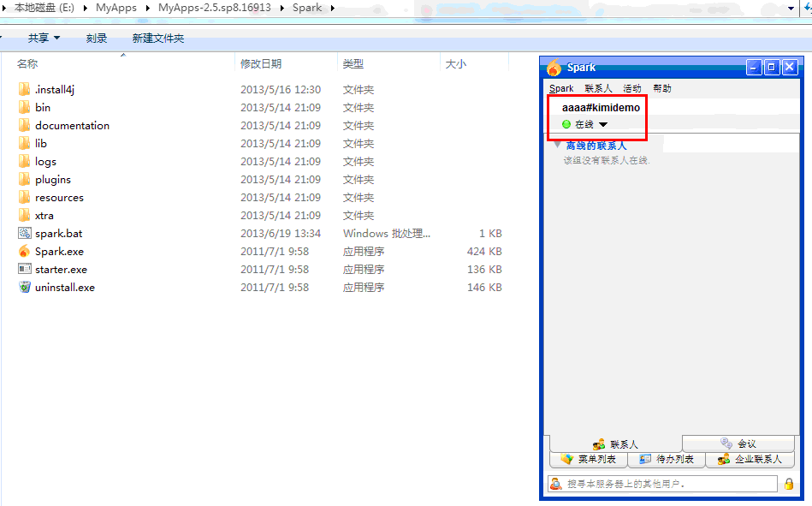Open the status dropdown arrow next to 在线

coord(603,124)
